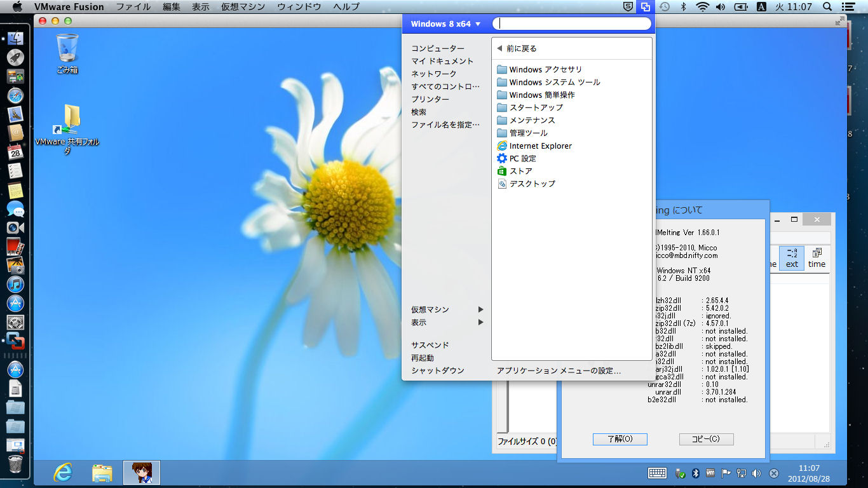Screen dimensions: 868x488
Task: Open the メンテナンス folder
Action: (x=526, y=120)
